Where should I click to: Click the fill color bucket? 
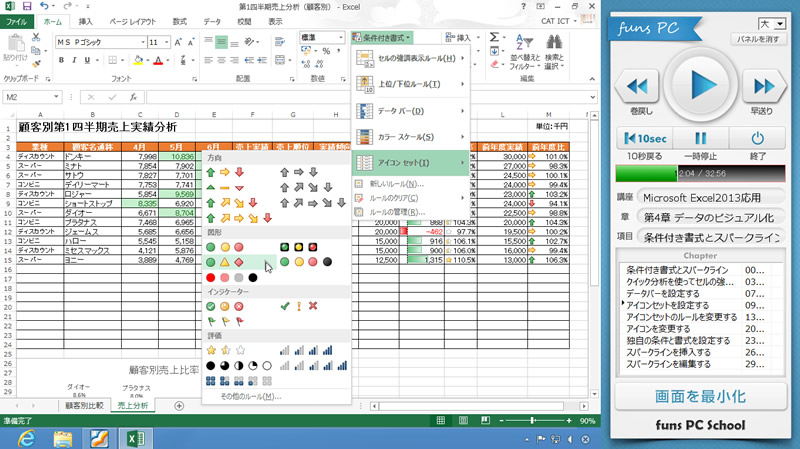[x=137, y=60]
